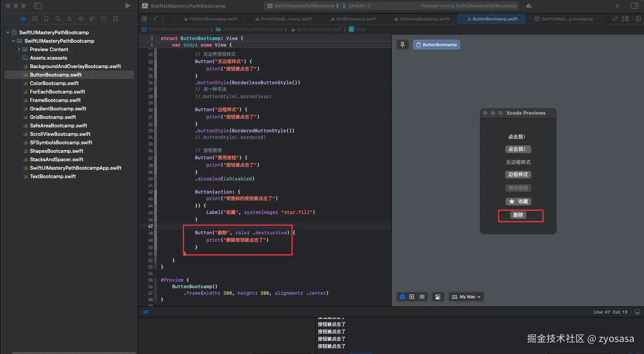The height and width of the screenshot is (354, 644).
Task: Open the Find navigator magnifier icon
Action: tap(58, 18)
